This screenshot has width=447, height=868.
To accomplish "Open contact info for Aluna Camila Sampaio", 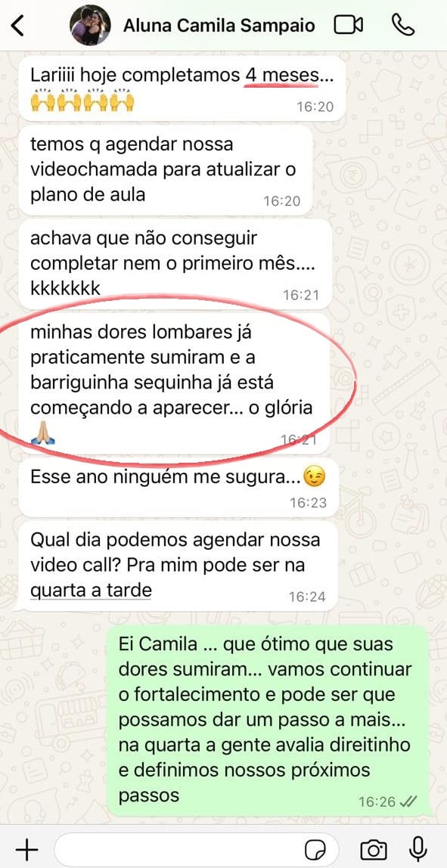I will (219, 26).
